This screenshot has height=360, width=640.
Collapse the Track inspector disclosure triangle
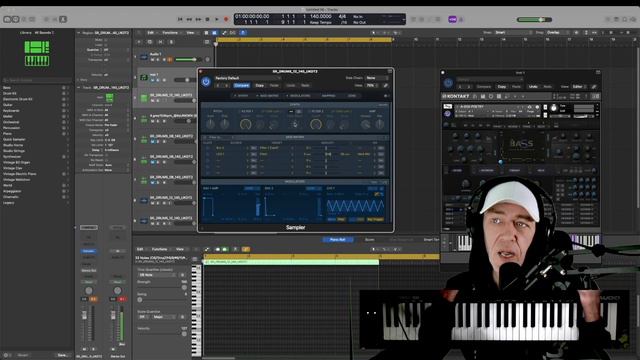79,87
